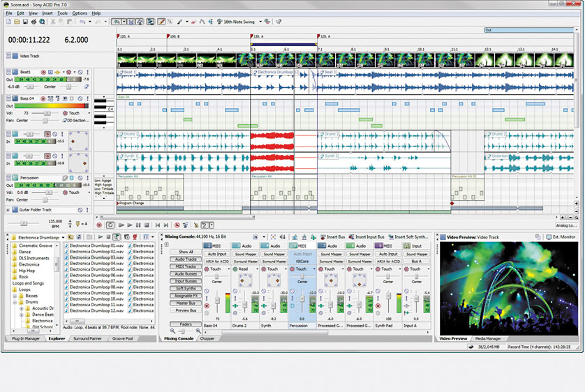Click the Save icon in the main toolbar
The image size is (585, 392).
pyautogui.click(x=25, y=22)
